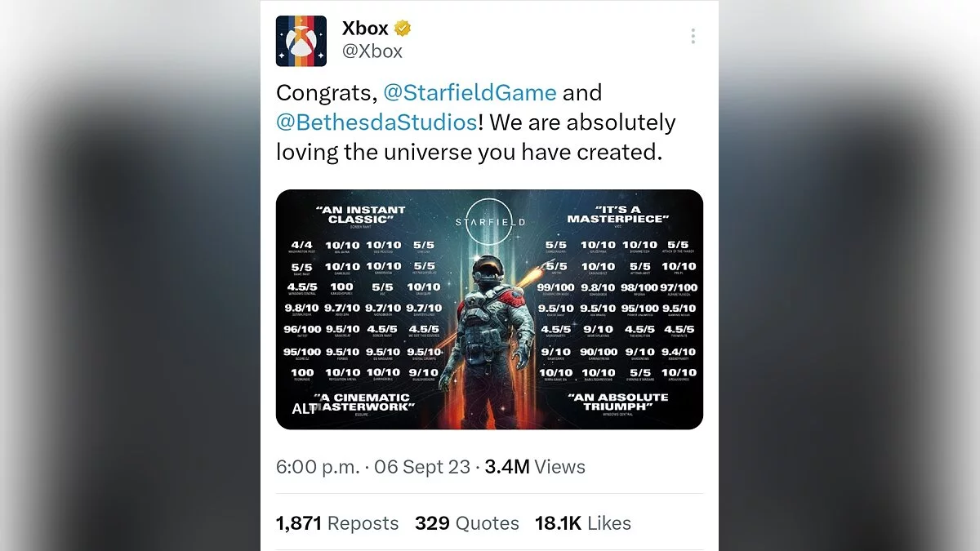Image resolution: width=980 pixels, height=551 pixels.
Task: View the 3.4M Views analytics
Action: coord(535,467)
